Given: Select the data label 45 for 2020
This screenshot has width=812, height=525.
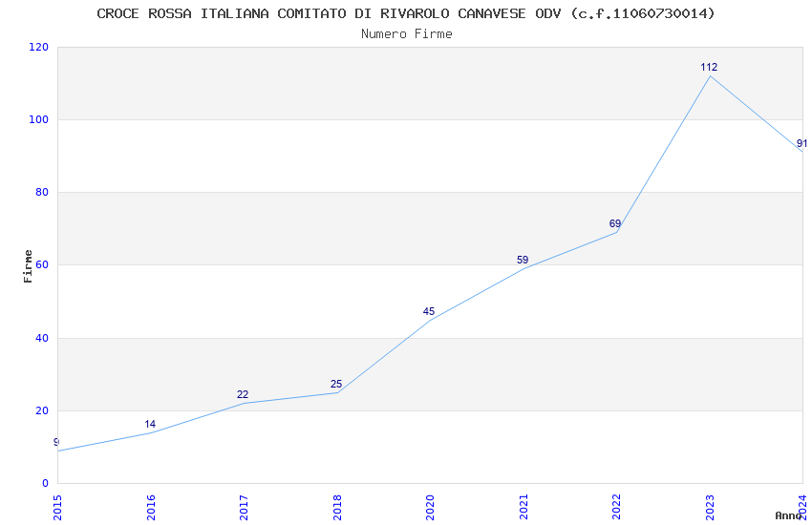Looking at the screenshot, I should pyautogui.click(x=429, y=311).
